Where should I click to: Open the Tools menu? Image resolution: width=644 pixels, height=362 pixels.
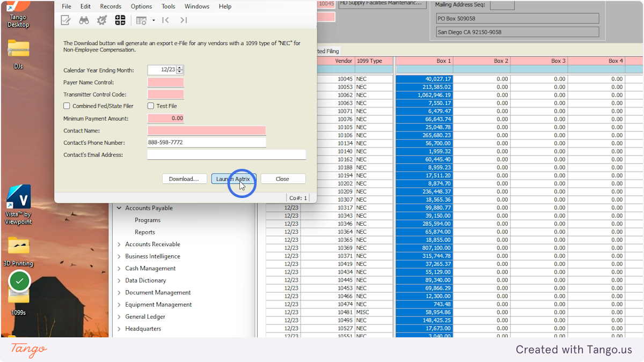coord(169,6)
